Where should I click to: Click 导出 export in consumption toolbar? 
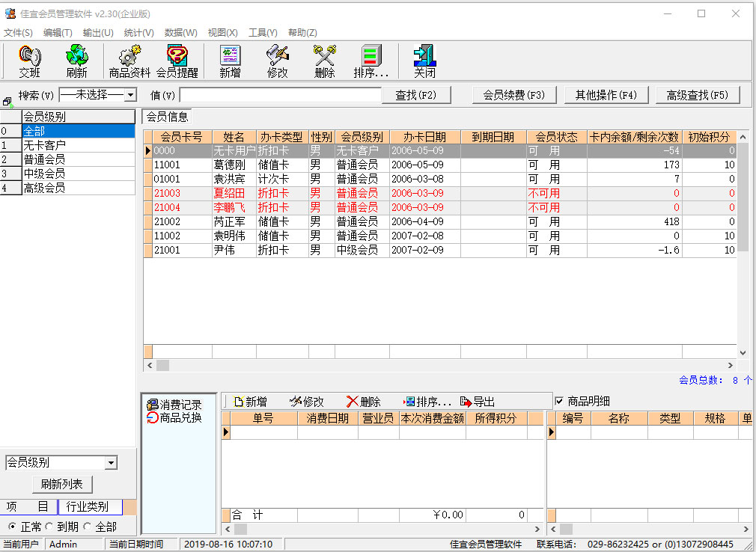[478, 402]
